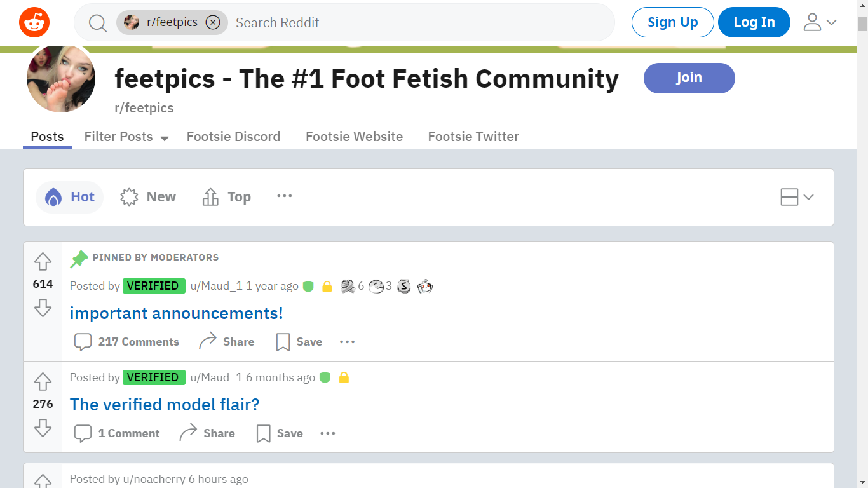Share The verified model flair post
The width and height of the screenshot is (868, 488).
[207, 433]
